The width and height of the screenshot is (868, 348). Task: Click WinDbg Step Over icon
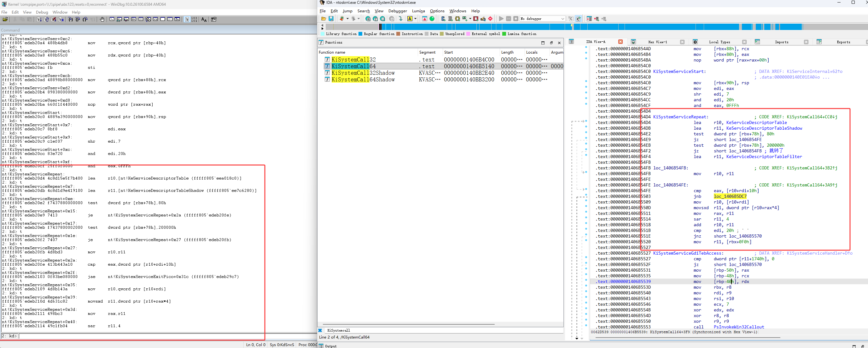click(x=78, y=19)
